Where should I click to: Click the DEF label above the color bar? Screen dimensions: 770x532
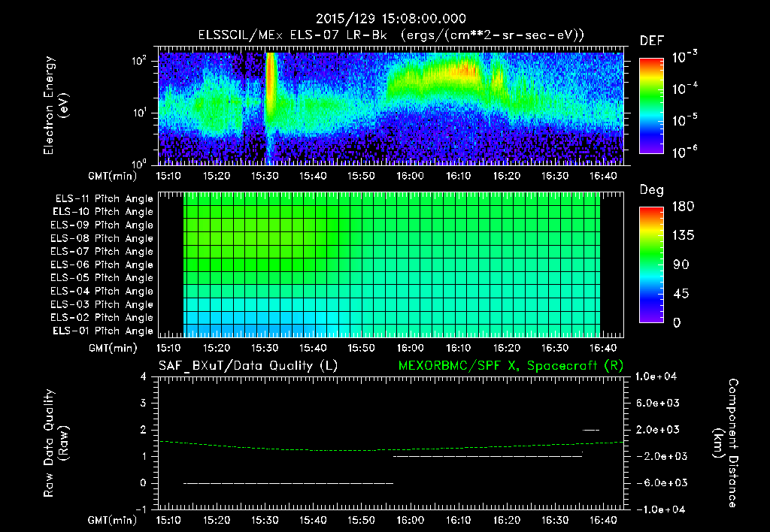pyautogui.click(x=652, y=41)
